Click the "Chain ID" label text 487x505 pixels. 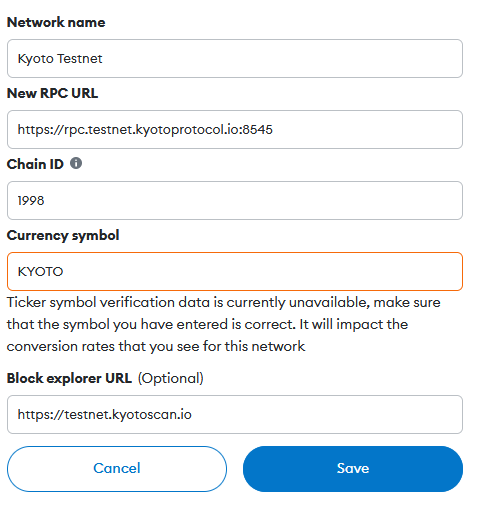(x=35, y=164)
